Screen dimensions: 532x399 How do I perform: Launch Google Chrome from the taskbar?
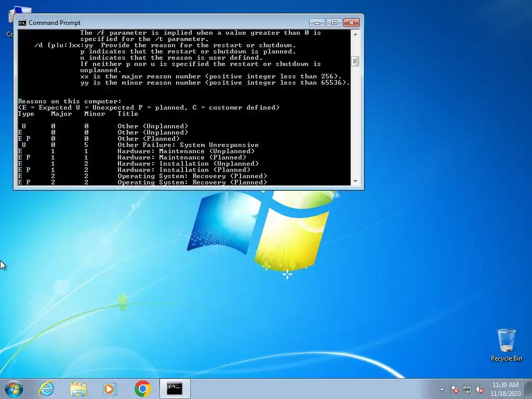[142, 389]
